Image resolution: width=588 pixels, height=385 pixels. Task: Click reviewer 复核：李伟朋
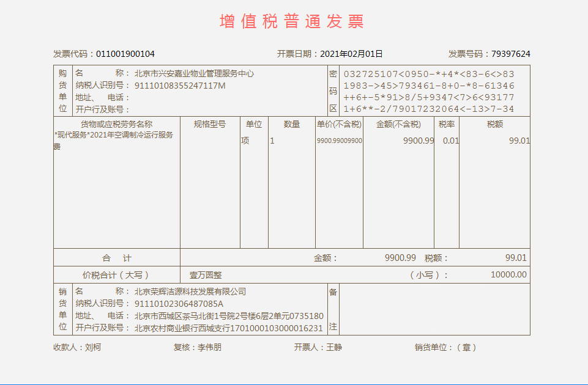198,348
